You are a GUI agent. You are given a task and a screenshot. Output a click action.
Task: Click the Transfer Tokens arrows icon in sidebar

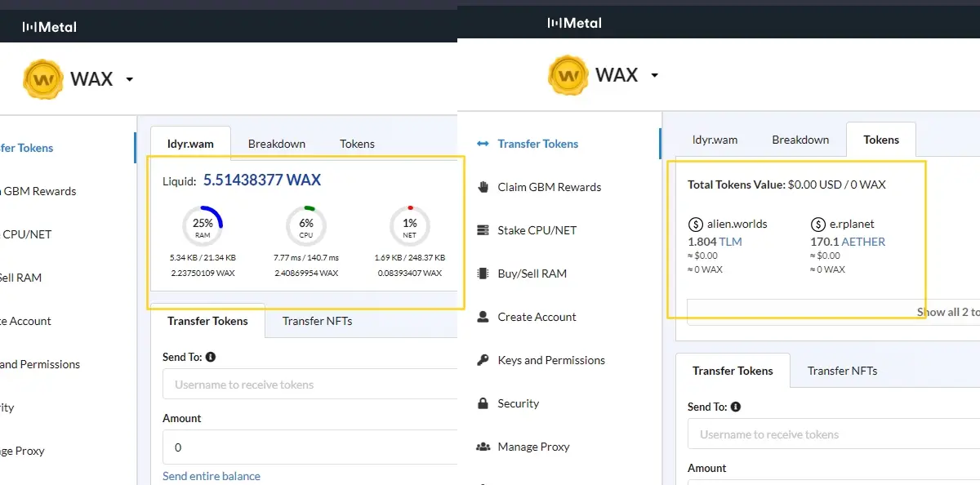[483, 144]
